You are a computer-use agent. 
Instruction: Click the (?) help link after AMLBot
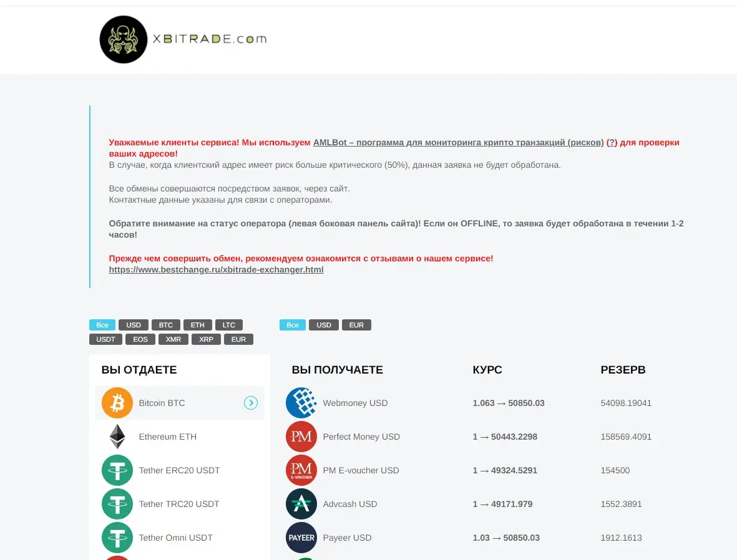(x=611, y=142)
